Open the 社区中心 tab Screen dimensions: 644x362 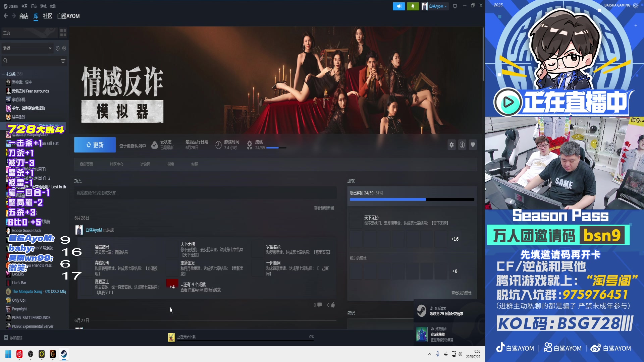116,164
